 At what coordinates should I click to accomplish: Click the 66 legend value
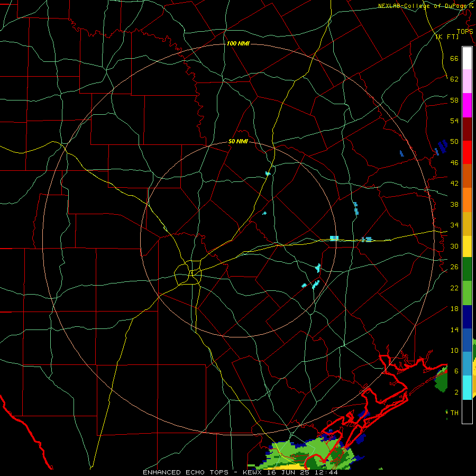pos(454,58)
